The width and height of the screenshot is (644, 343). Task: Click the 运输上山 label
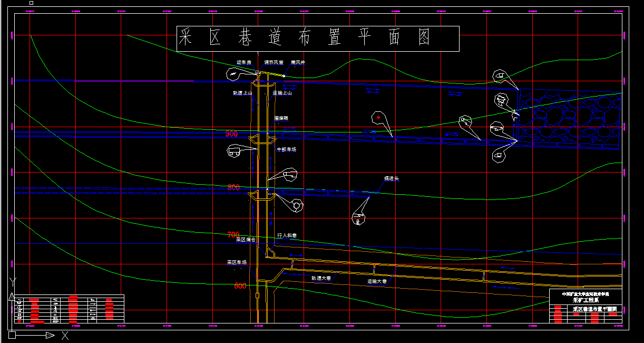click(282, 93)
